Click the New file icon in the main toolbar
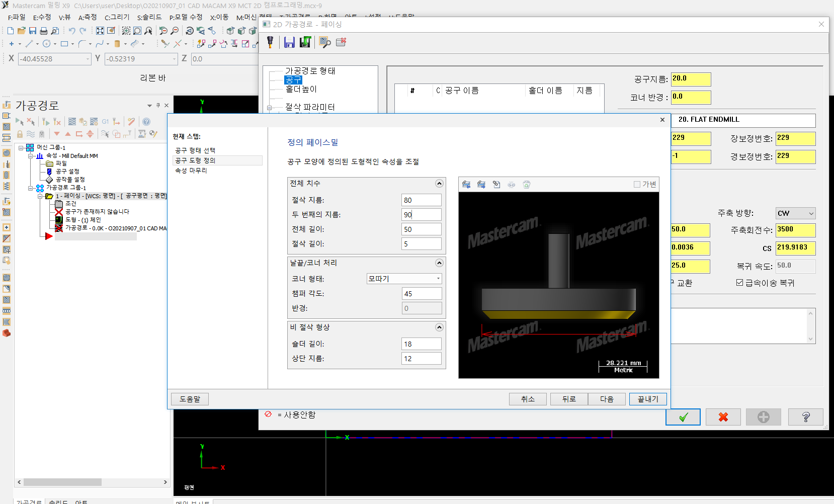The height and width of the screenshot is (504, 834). [x=11, y=31]
